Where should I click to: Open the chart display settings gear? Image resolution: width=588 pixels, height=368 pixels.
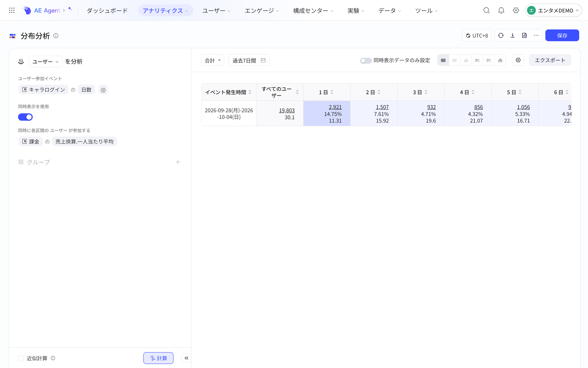[x=518, y=60]
